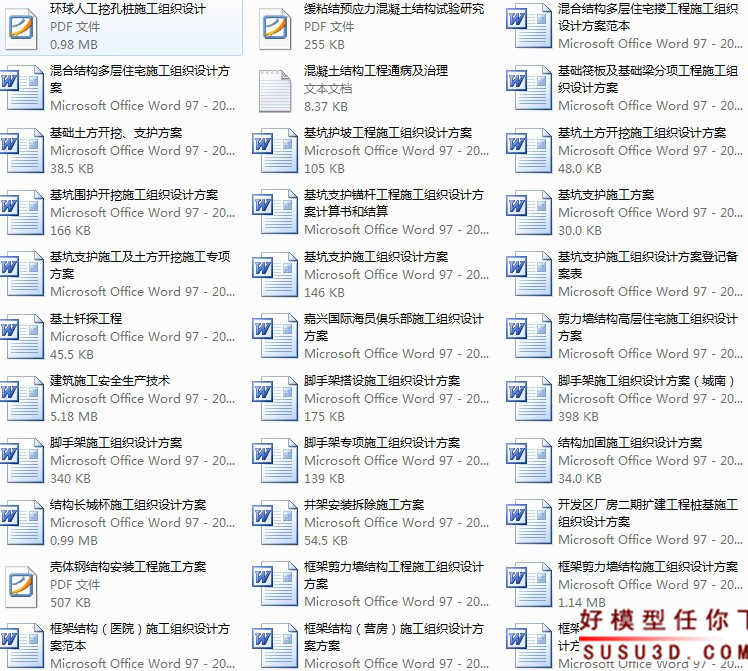Click text document icon of 混凝土结构工程通病及治理
The height and width of the screenshot is (671, 748).
pyautogui.click(x=275, y=91)
